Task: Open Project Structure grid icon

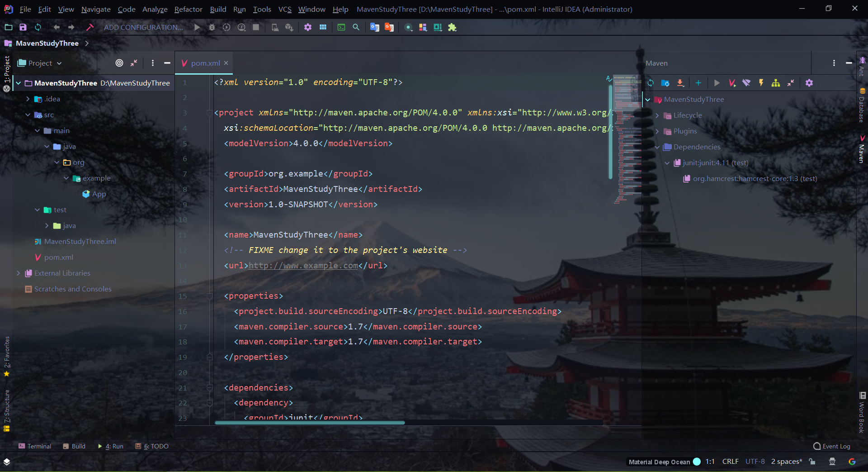Action: coord(323,27)
